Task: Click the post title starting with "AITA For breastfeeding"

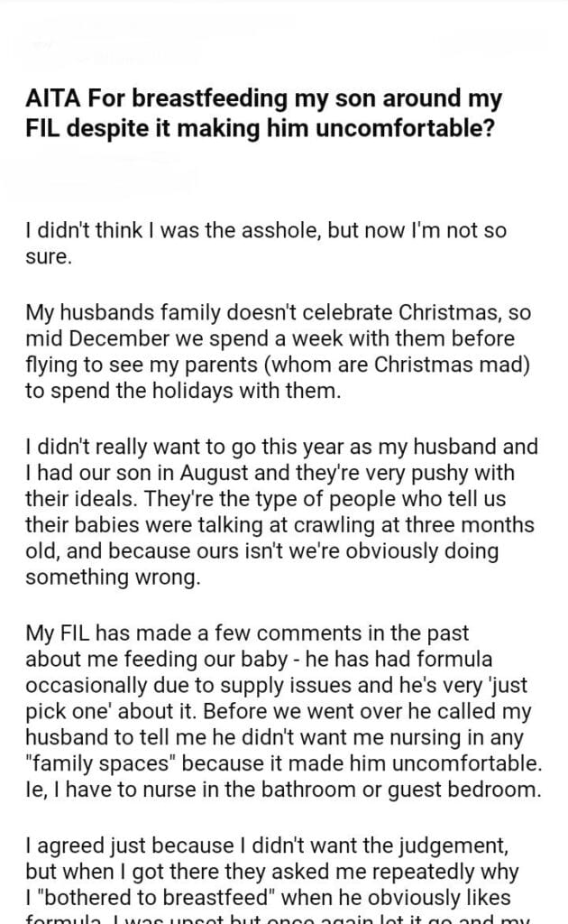Action: [263, 113]
